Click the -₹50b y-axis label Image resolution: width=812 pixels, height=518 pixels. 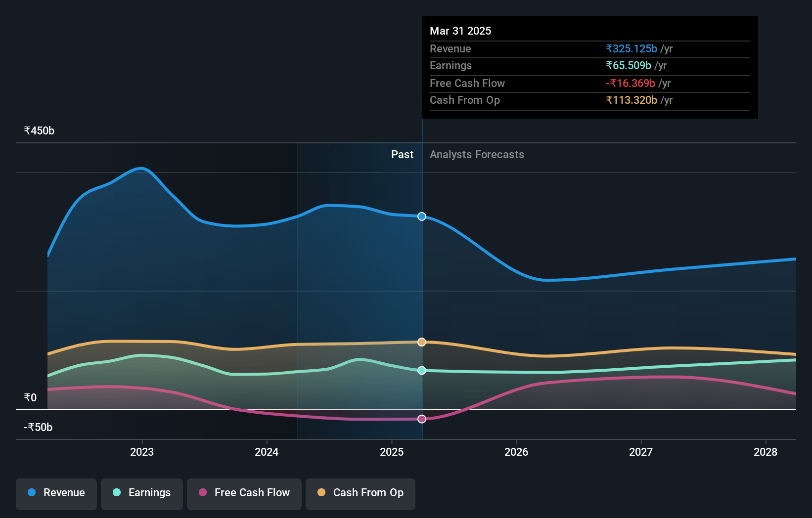click(38, 428)
